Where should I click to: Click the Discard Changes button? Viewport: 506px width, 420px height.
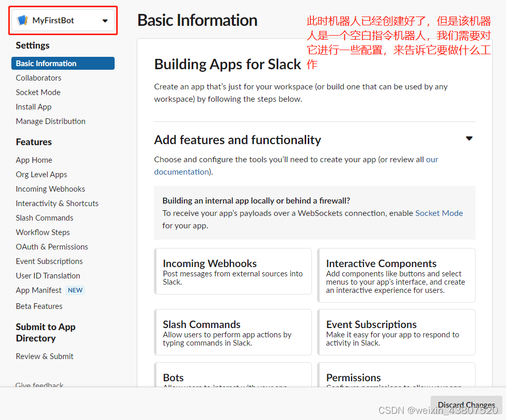click(466, 405)
